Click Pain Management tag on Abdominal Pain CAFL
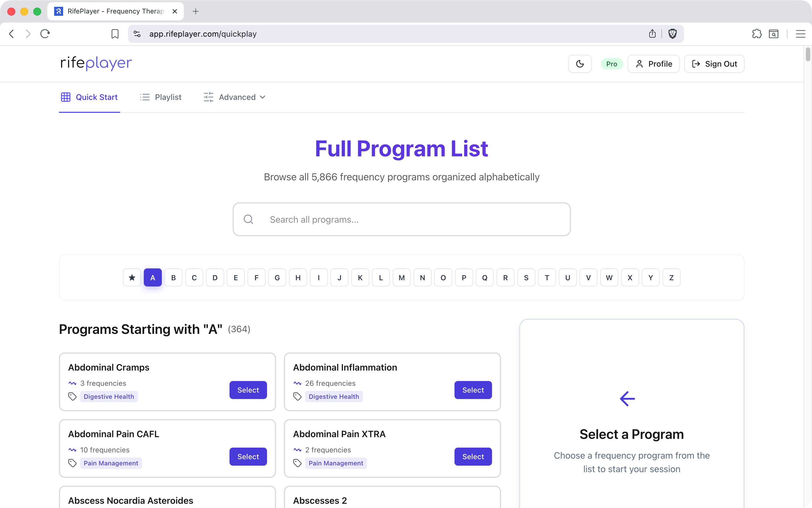812x508 pixels. click(x=111, y=463)
